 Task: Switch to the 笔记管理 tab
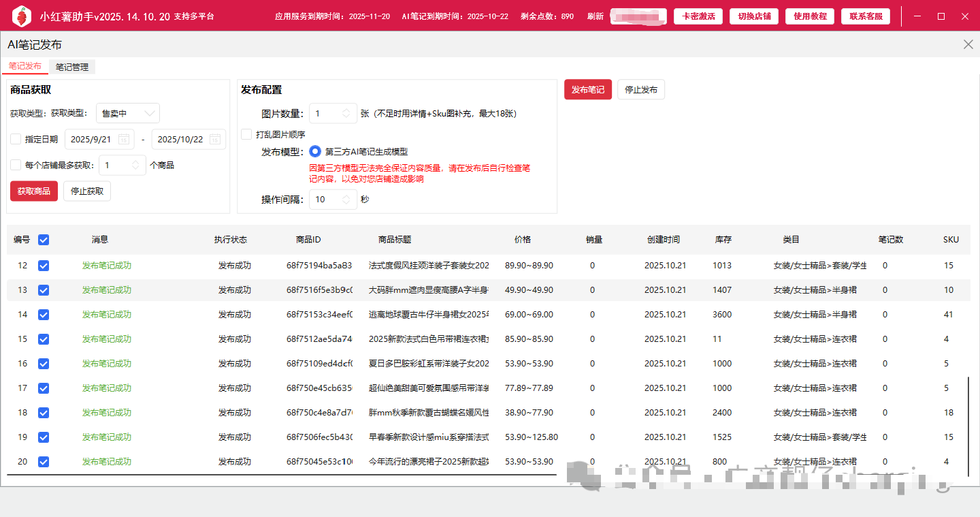point(72,67)
